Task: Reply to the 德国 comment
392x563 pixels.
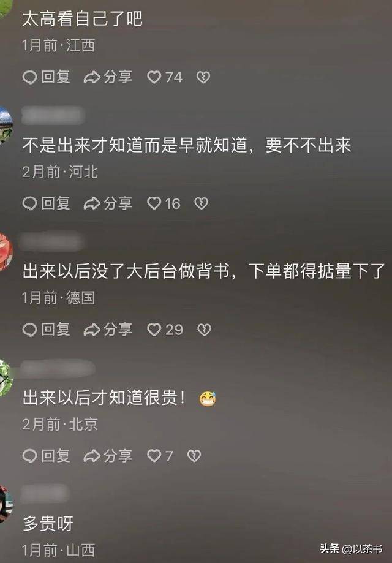Action: tap(47, 330)
